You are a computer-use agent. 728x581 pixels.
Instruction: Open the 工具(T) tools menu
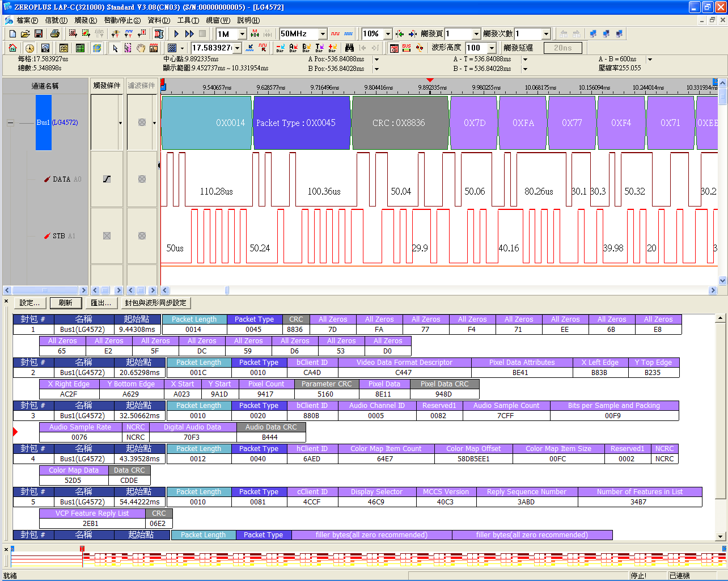coord(188,20)
